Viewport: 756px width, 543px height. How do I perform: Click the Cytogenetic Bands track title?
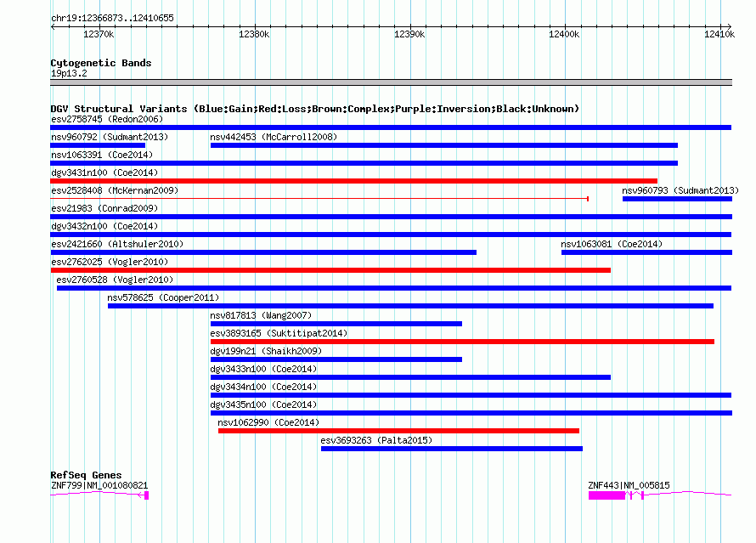click(x=101, y=63)
